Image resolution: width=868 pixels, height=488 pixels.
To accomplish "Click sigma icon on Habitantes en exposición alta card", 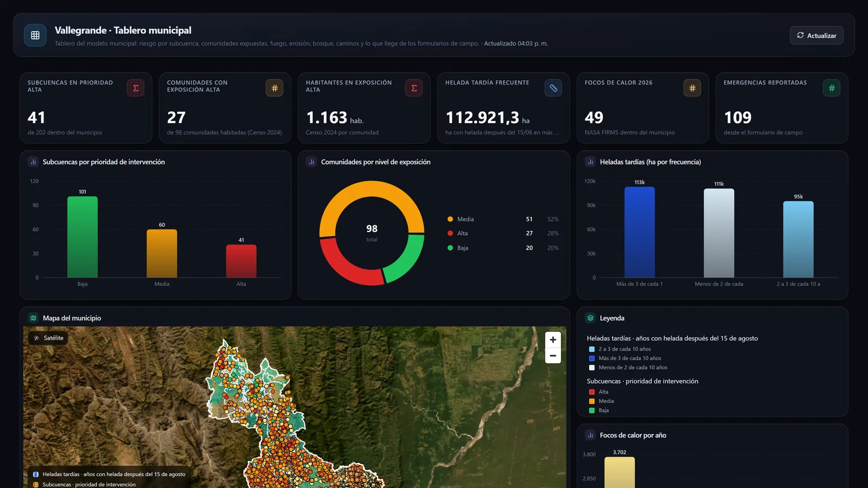I will [414, 88].
